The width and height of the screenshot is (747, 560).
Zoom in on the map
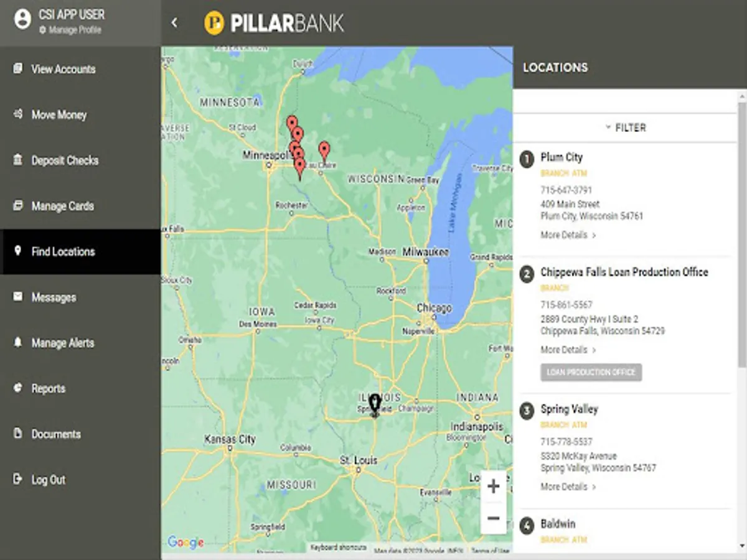pos(494,486)
